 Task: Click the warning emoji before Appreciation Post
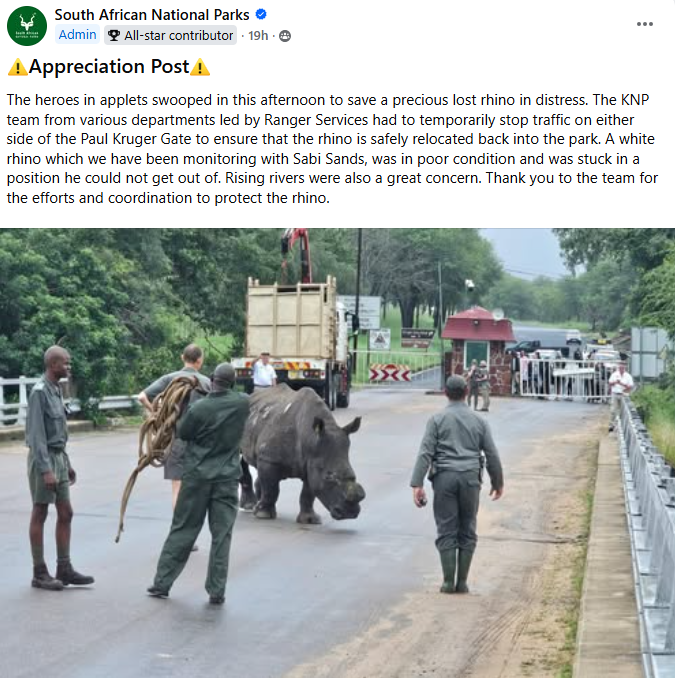17,68
